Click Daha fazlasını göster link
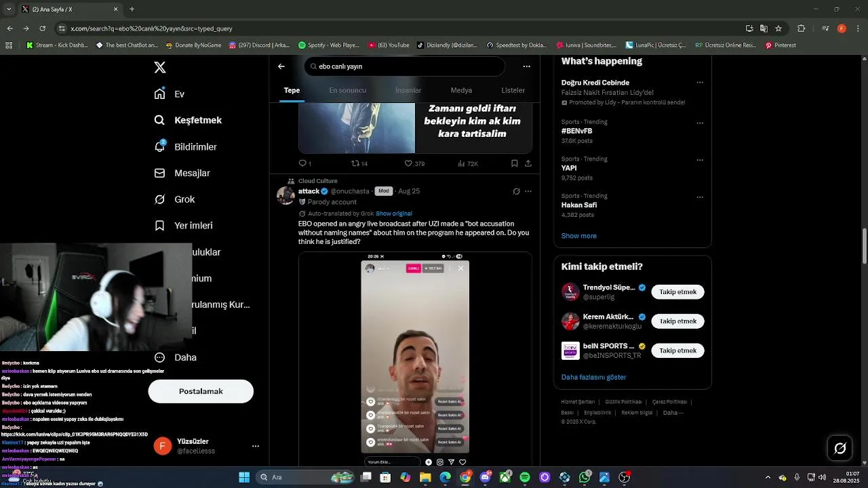The width and height of the screenshot is (868, 488). coord(593,377)
